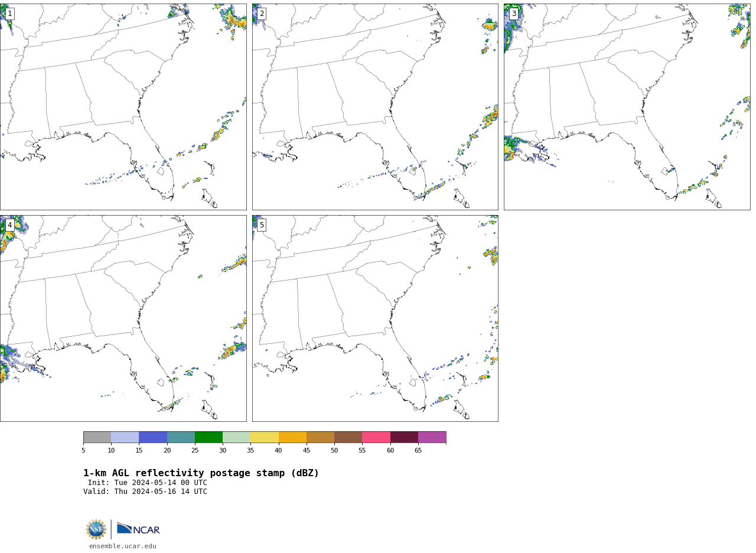Click the colorbar tick label 50
The width and height of the screenshot is (756, 553).
click(334, 451)
